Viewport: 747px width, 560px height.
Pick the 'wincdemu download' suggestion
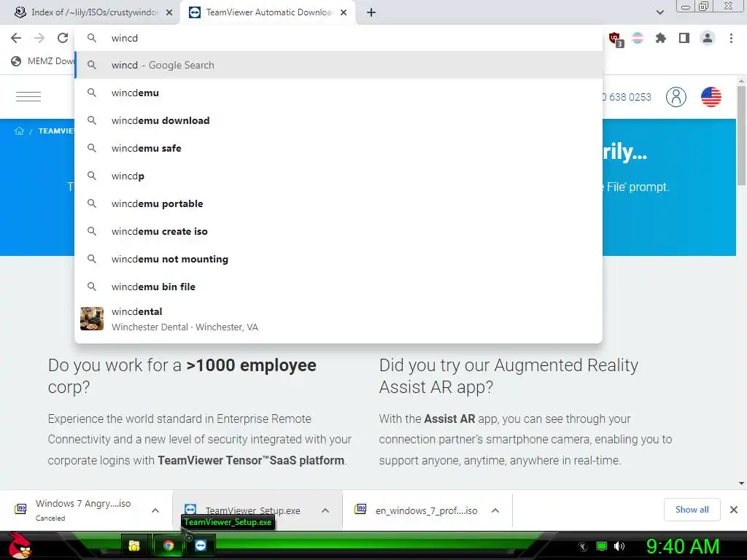338,120
